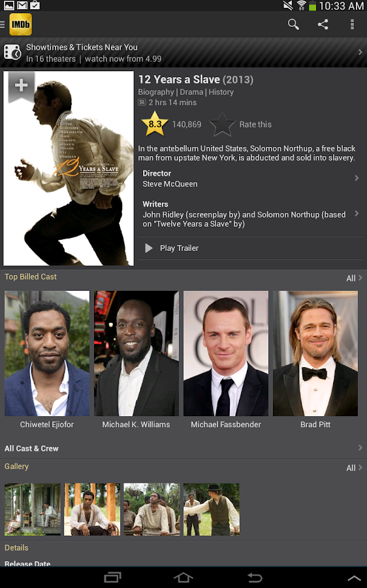Screen dimensions: 367x588
Task: Open the first gallery still of the porch
Action: click(33, 509)
